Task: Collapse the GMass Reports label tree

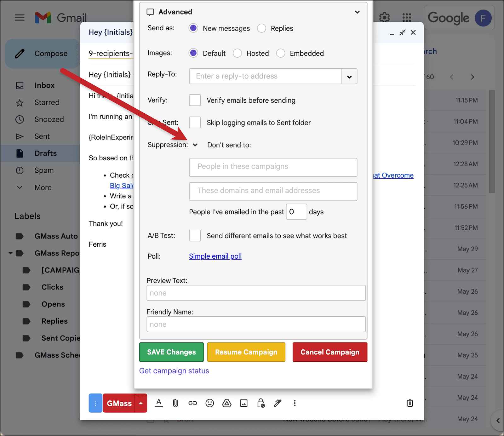Action: [x=10, y=253]
